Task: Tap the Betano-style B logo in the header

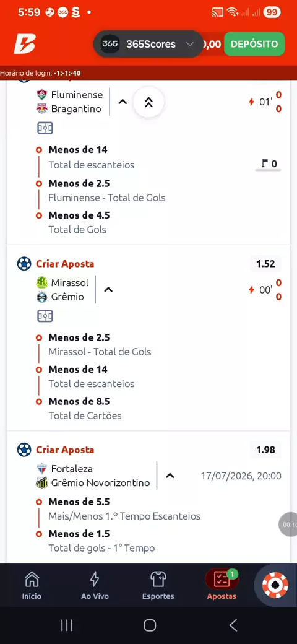Action: (25, 43)
